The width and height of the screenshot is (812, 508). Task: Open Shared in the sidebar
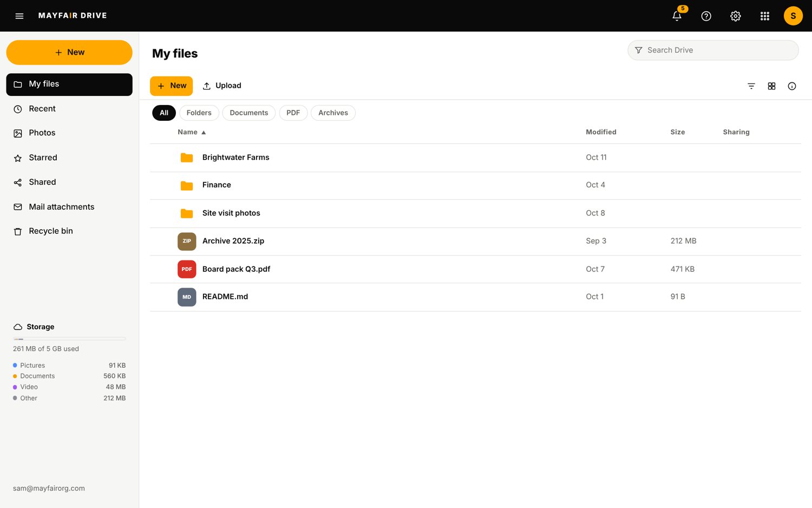coord(69,183)
